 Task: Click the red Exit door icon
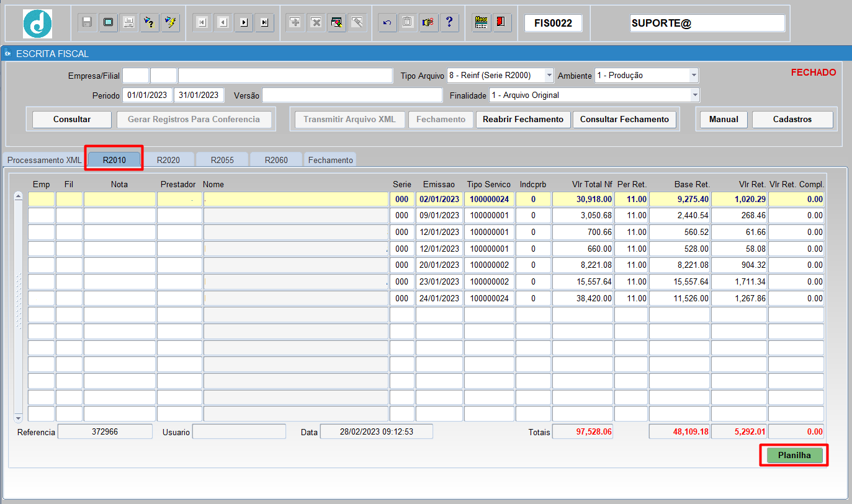(x=501, y=23)
